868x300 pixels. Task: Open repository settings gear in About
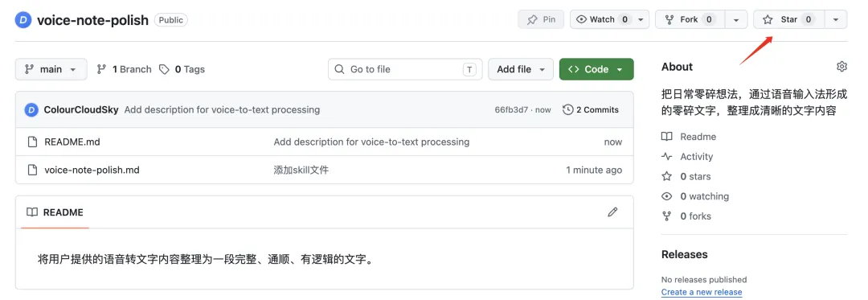(841, 67)
